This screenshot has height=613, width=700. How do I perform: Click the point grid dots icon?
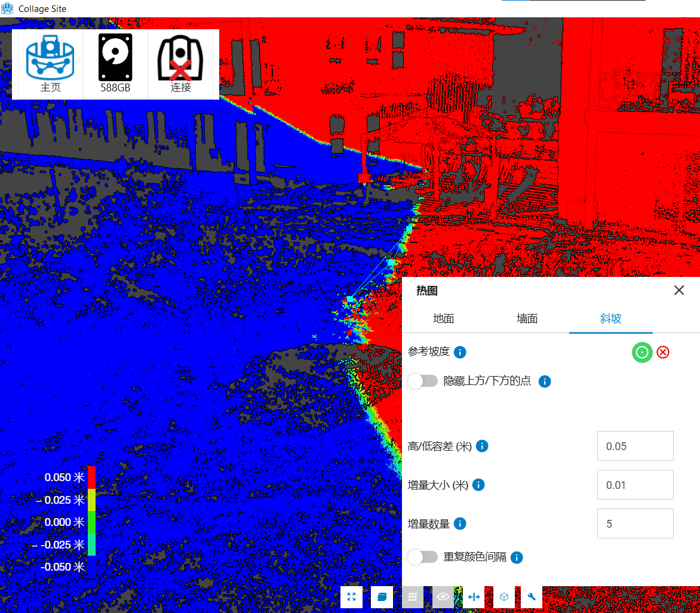coord(413,597)
